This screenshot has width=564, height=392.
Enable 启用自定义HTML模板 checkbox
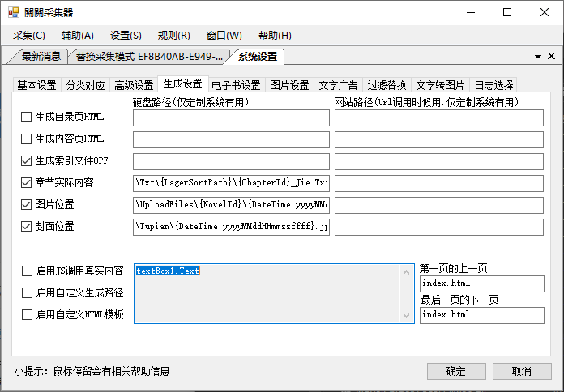27,315
